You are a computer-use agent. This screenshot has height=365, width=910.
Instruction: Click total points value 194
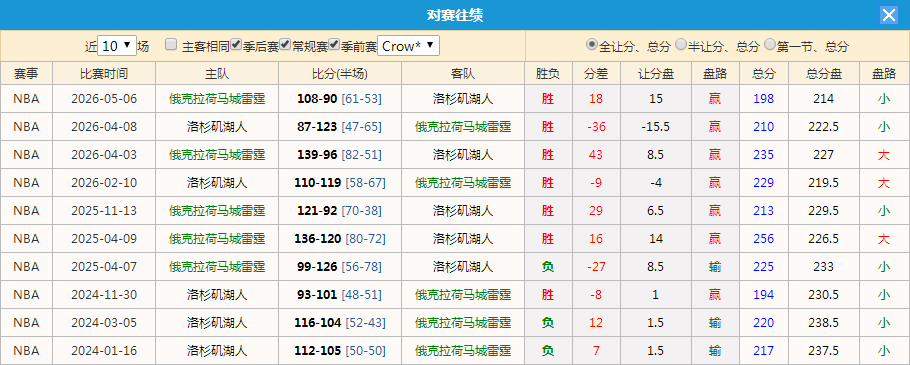point(764,295)
